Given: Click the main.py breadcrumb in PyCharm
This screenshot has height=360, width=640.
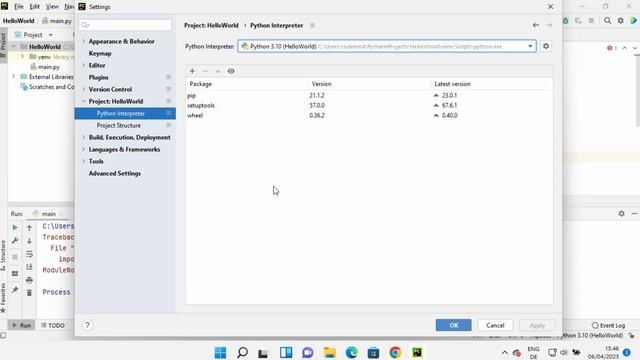Looking at the screenshot, I should point(57,21).
